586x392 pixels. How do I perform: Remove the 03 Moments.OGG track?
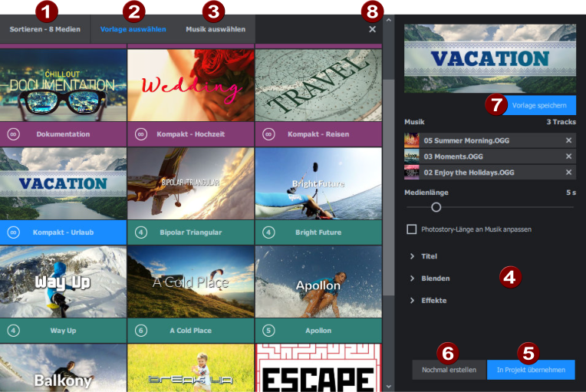pyautogui.click(x=568, y=156)
